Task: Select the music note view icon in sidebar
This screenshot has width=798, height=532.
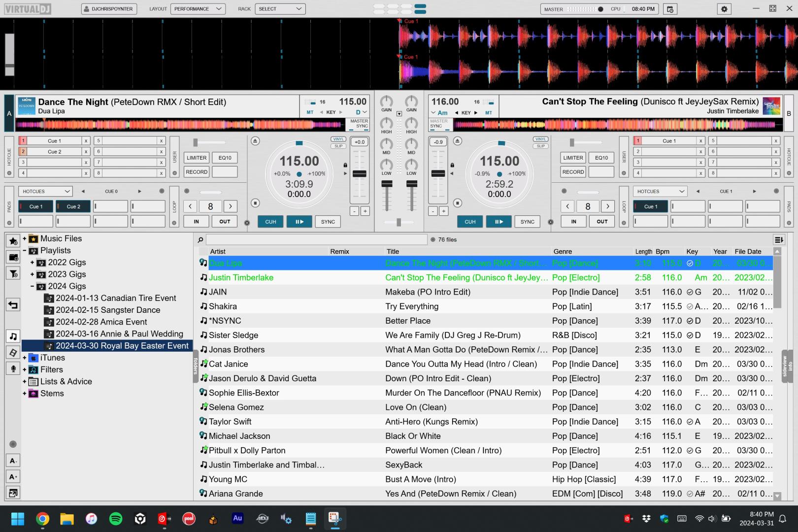Action: click(x=13, y=336)
